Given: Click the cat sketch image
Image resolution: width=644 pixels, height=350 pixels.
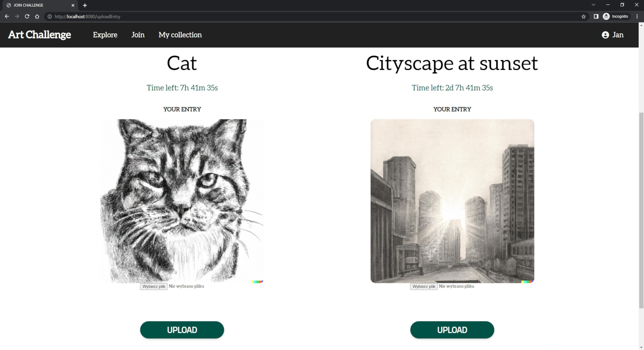Looking at the screenshot, I should pyautogui.click(x=182, y=201).
